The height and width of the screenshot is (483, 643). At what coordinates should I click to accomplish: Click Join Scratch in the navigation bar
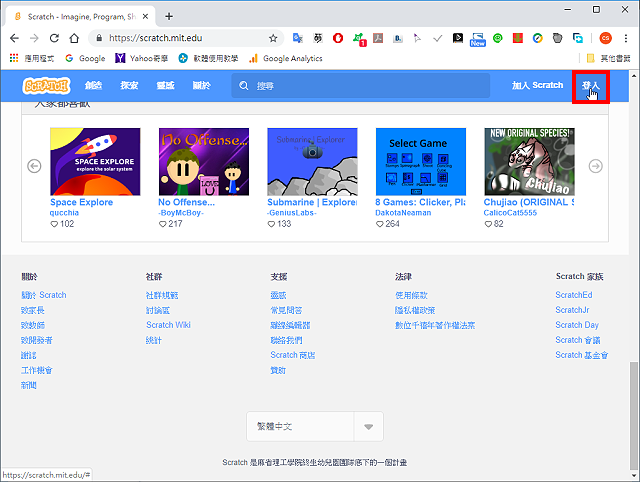[x=537, y=85]
